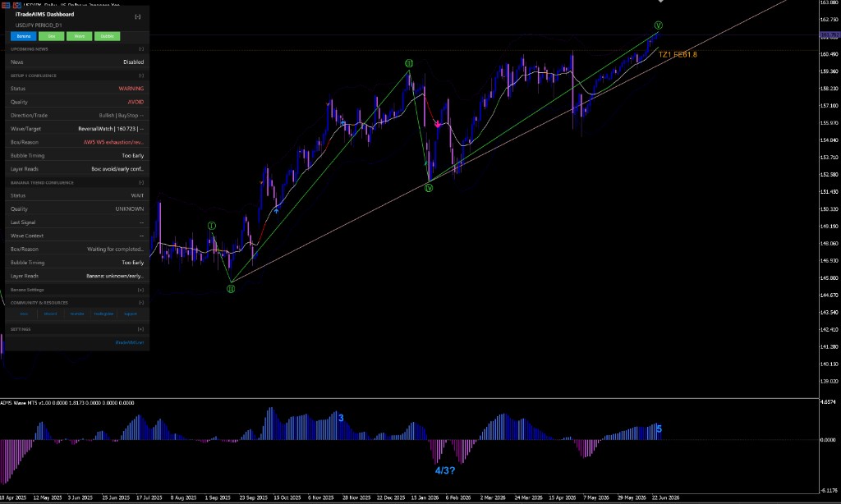Click the "Box: avoid/early conf..." layer reads value
Screen dimensions: 841x504
[x=117, y=169]
